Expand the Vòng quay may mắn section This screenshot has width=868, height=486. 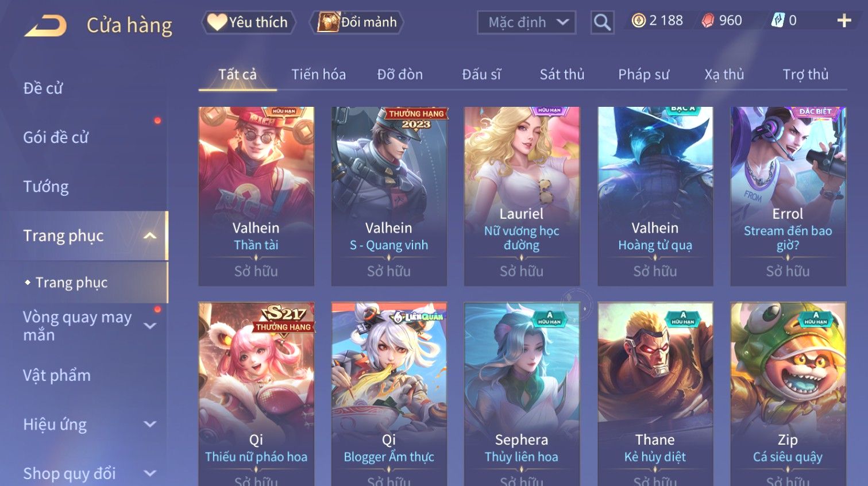(150, 326)
